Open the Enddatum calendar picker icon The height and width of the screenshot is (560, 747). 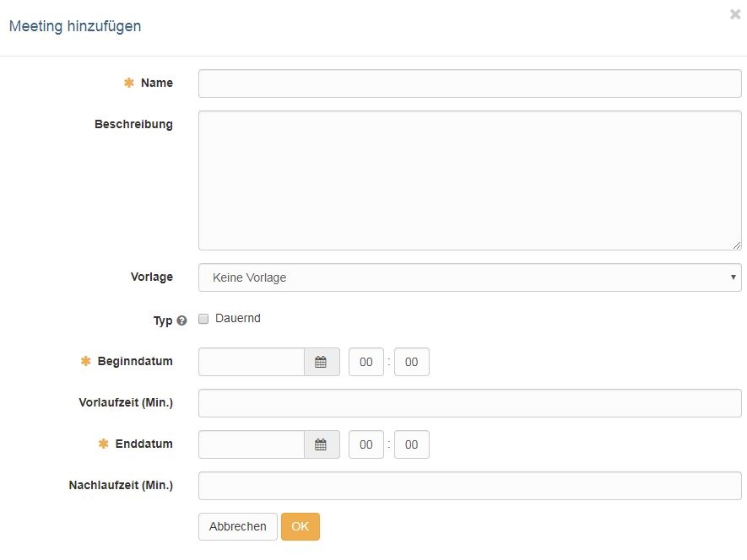click(321, 444)
